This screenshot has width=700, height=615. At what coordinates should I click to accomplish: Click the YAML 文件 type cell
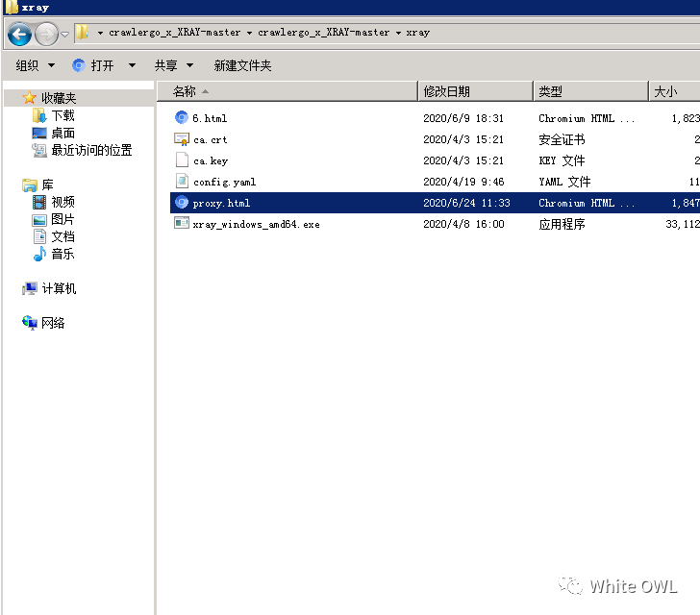[x=564, y=182]
